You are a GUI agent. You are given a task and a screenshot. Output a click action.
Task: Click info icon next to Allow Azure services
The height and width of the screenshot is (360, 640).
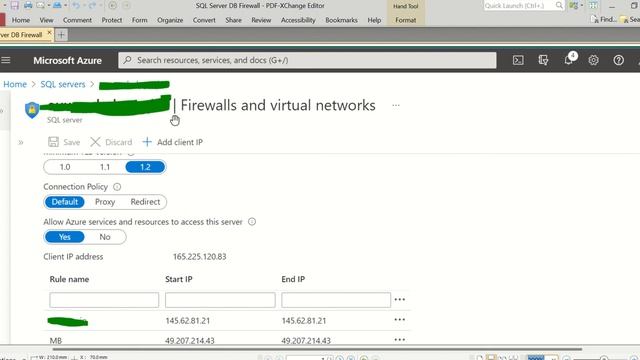pyautogui.click(x=252, y=222)
